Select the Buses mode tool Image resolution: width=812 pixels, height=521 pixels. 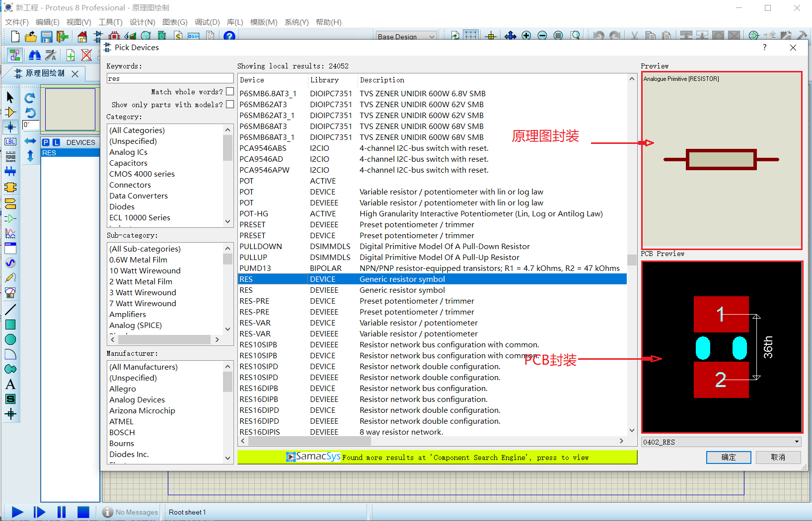point(10,172)
